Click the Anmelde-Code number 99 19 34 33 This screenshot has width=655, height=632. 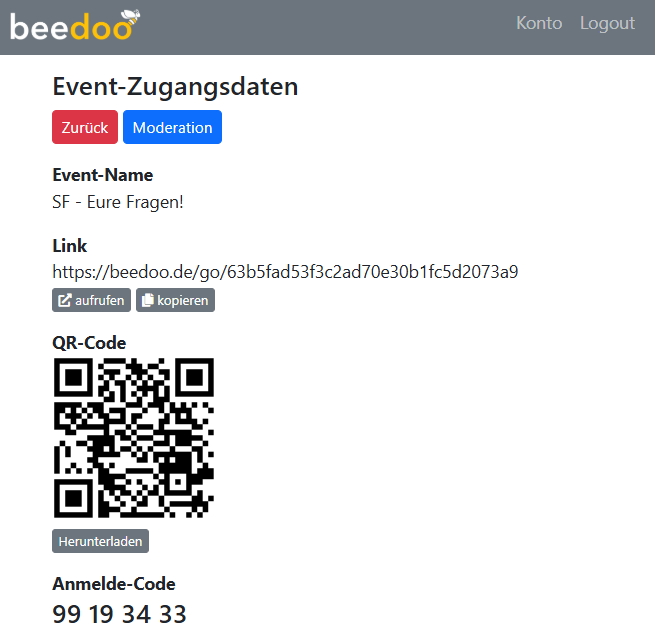click(x=119, y=614)
